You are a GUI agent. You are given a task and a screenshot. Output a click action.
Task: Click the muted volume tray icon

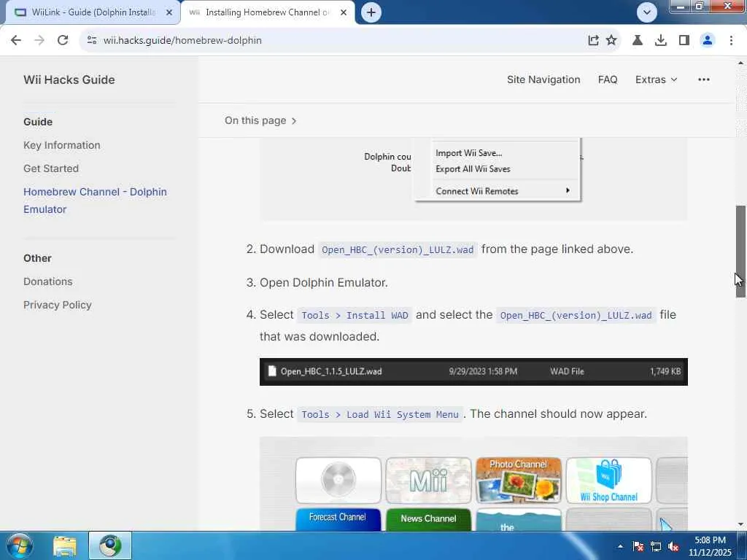pos(673,546)
